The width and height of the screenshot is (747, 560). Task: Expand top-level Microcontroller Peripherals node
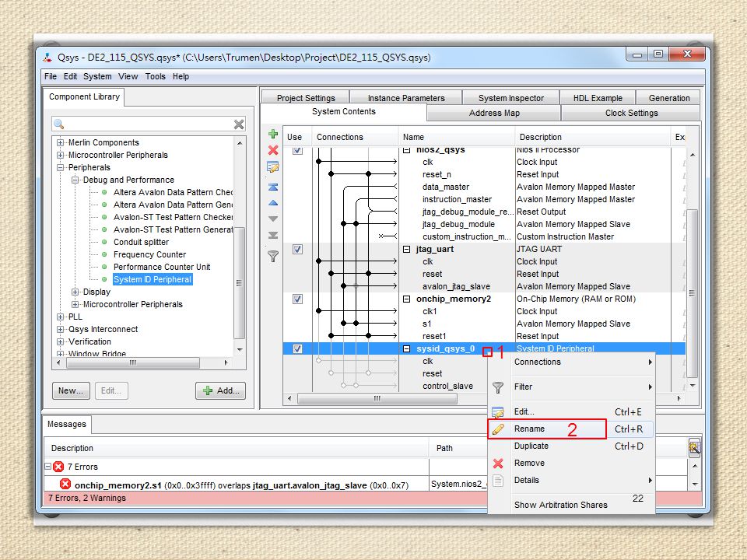[x=60, y=155]
